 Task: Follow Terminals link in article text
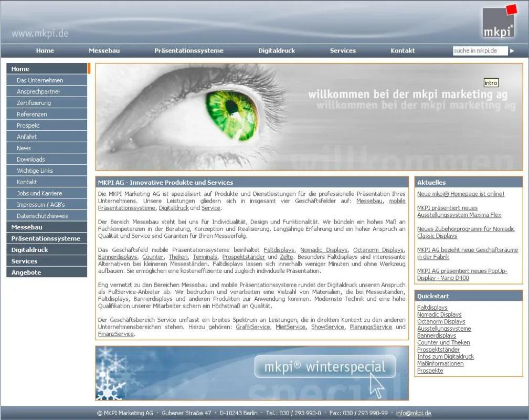tap(205, 257)
